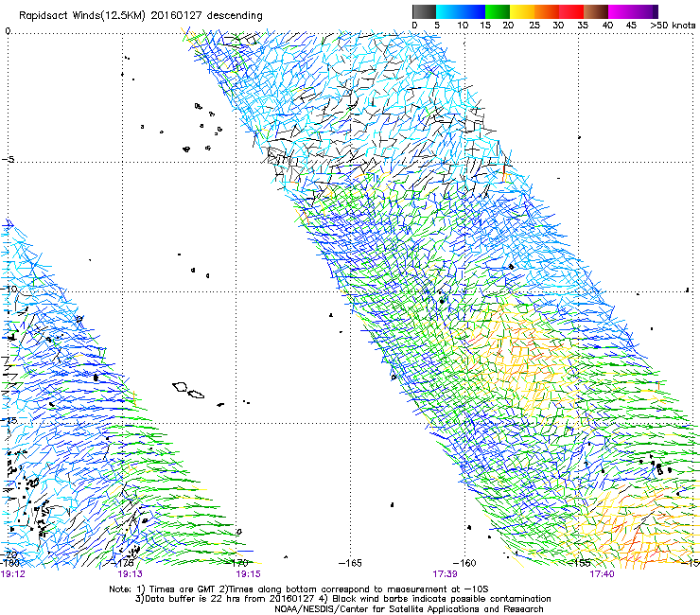Click the NOAA/NESDIS credit line
This screenshot has height=615, width=700.
pyautogui.click(x=409, y=609)
